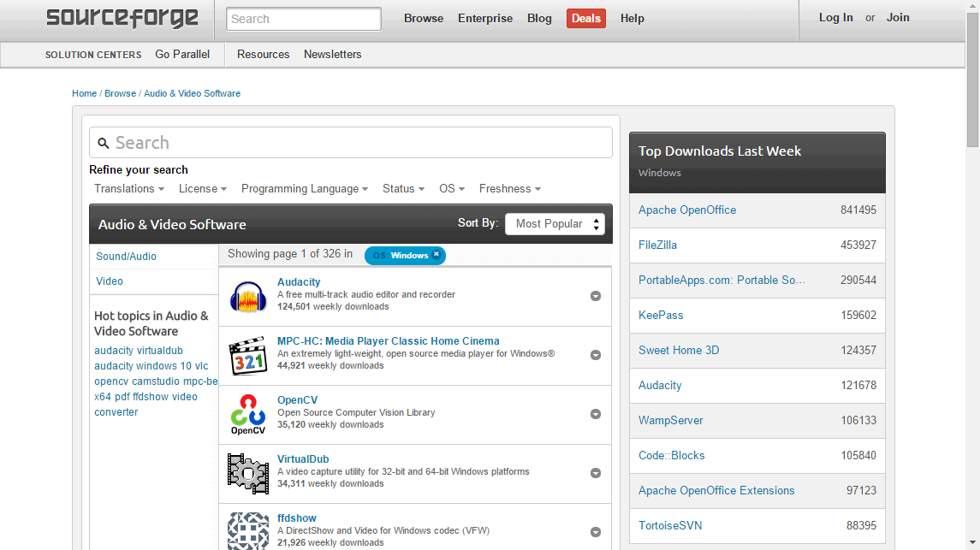Open the Browse menu
The image size is (980, 550).
click(x=424, y=18)
